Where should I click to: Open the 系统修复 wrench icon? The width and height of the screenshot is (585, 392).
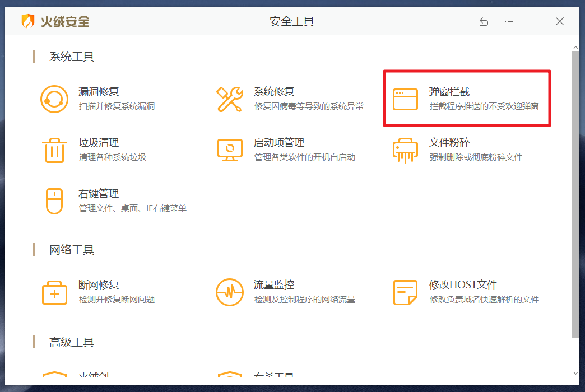(230, 99)
